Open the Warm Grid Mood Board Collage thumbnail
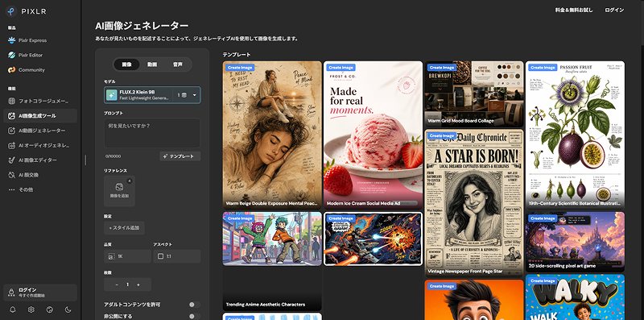This screenshot has height=320, width=644. point(474,94)
